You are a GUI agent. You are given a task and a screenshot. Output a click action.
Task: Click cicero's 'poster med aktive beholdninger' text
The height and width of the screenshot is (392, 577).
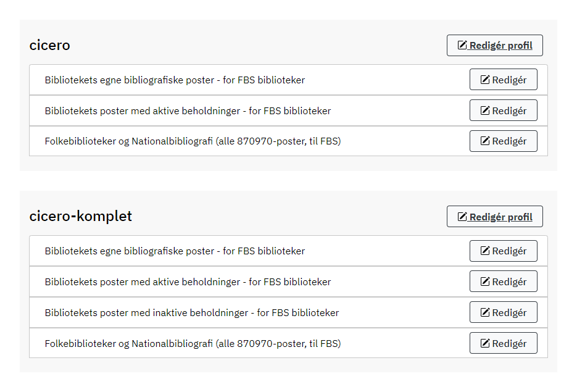click(188, 111)
